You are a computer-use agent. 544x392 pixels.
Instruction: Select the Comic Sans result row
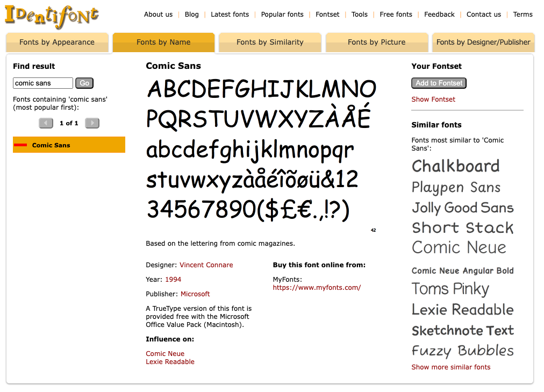click(69, 145)
